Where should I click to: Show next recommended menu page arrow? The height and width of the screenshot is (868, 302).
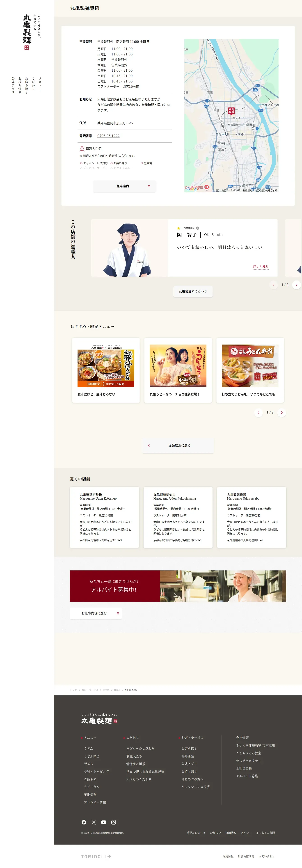click(282, 412)
